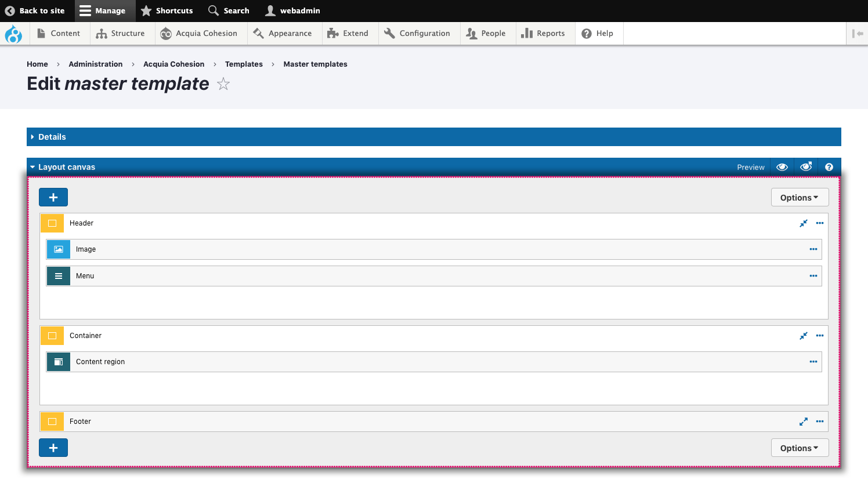Star this page as a shortcut
Screen dimensions: 868x483
pyautogui.click(x=223, y=85)
